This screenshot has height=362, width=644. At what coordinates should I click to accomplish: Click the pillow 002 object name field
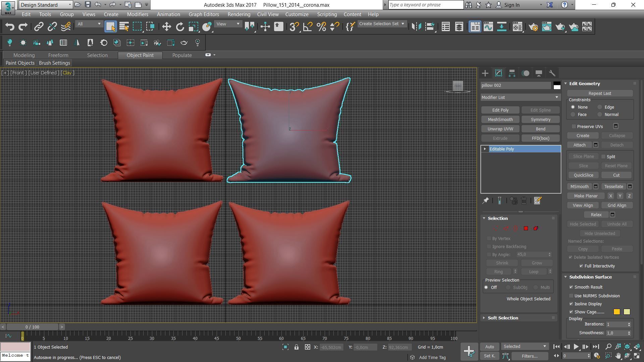516,85
